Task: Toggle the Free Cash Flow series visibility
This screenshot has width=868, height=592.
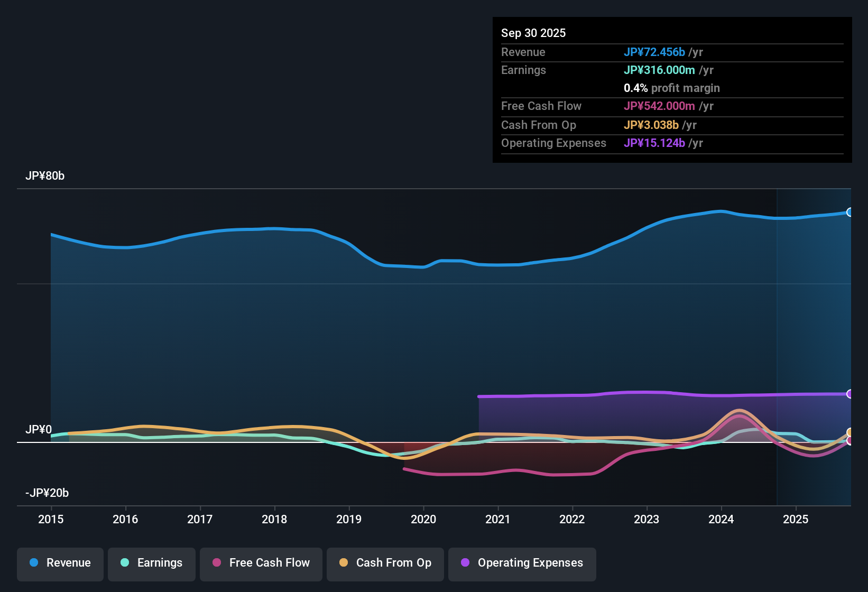Action: click(261, 563)
